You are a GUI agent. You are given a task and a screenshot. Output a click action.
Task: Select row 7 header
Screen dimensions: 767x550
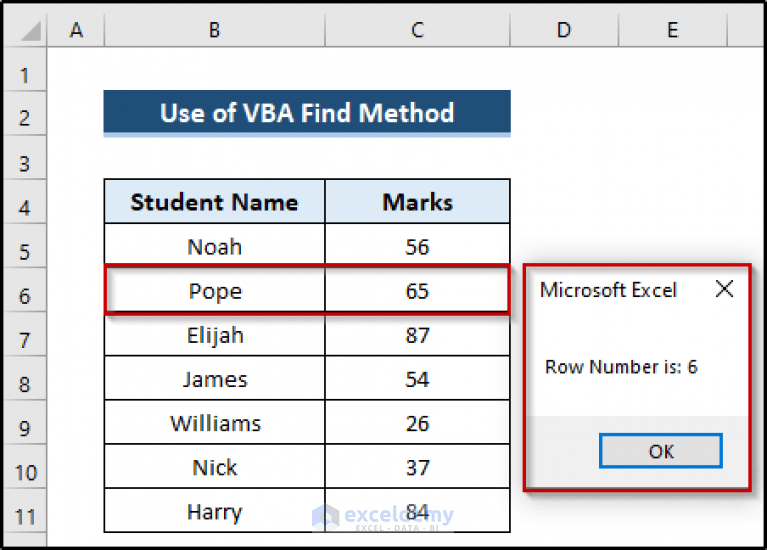(x=25, y=334)
